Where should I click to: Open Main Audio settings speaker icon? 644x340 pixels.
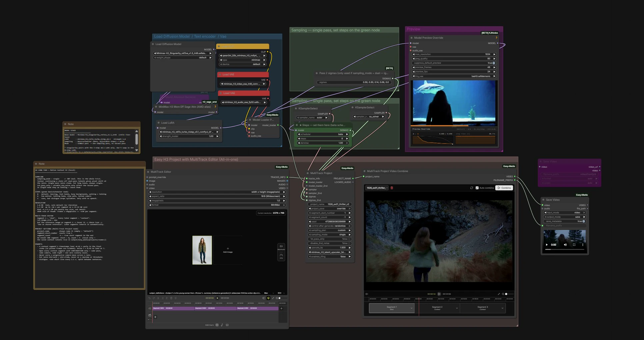[x=281, y=246]
